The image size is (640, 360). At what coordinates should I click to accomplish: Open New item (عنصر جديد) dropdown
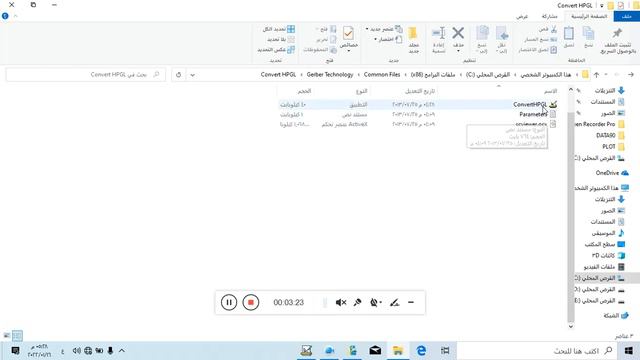384,29
